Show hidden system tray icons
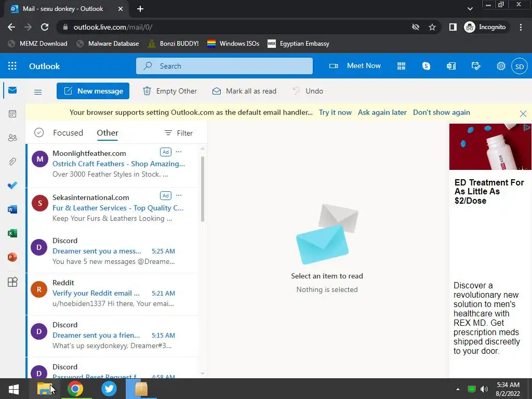This screenshot has height=399, width=532. (458, 389)
